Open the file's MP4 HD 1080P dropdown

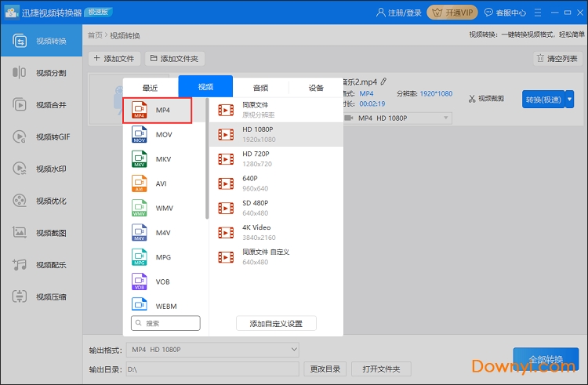pos(397,118)
